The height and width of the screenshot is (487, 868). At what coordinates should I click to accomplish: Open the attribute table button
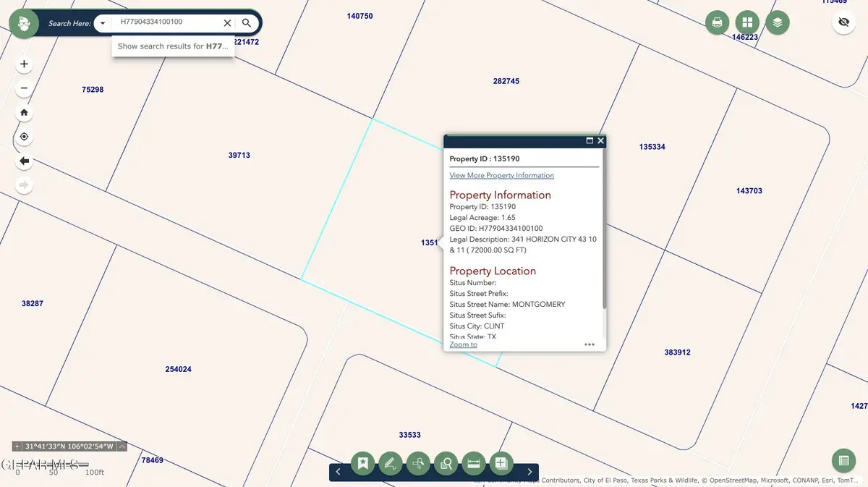click(843, 460)
